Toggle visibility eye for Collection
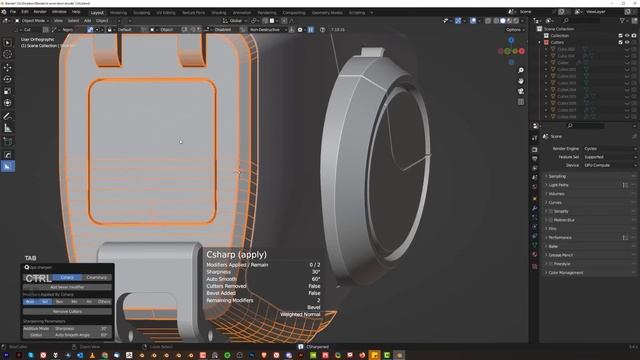The height and width of the screenshot is (360, 640). tap(627, 36)
